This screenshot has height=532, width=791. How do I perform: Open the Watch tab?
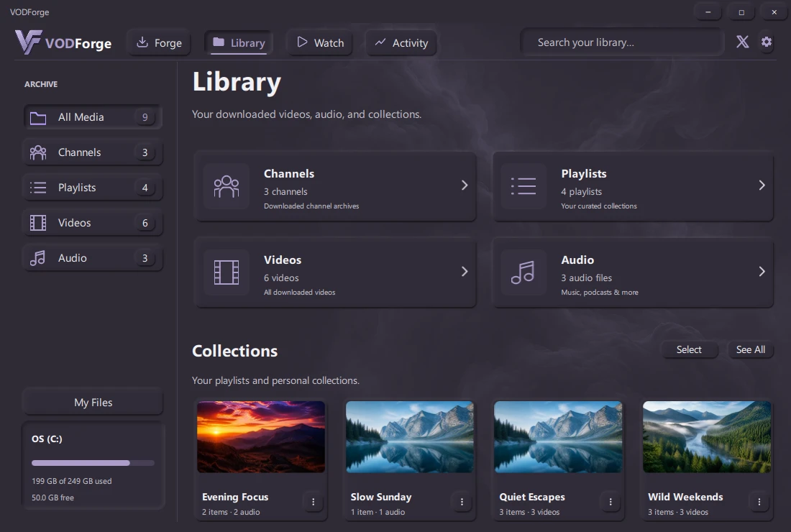(x=320, y=43)
